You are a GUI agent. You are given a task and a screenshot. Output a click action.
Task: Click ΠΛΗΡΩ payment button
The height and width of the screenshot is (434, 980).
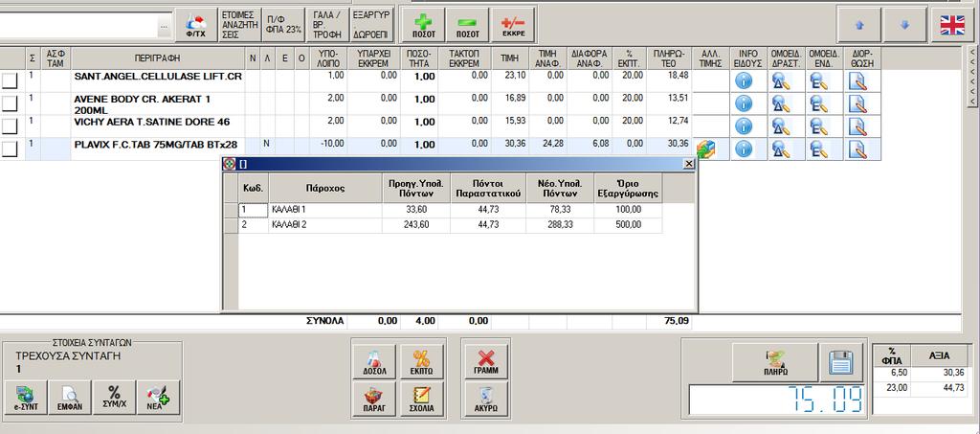tap(775, 362)
